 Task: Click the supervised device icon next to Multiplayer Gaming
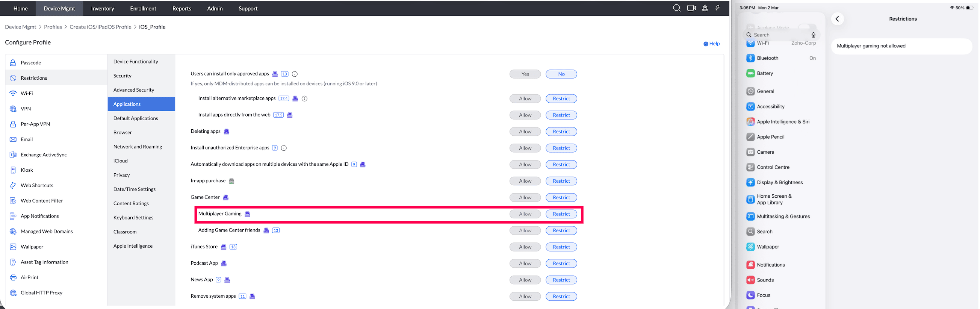(247, 214)
